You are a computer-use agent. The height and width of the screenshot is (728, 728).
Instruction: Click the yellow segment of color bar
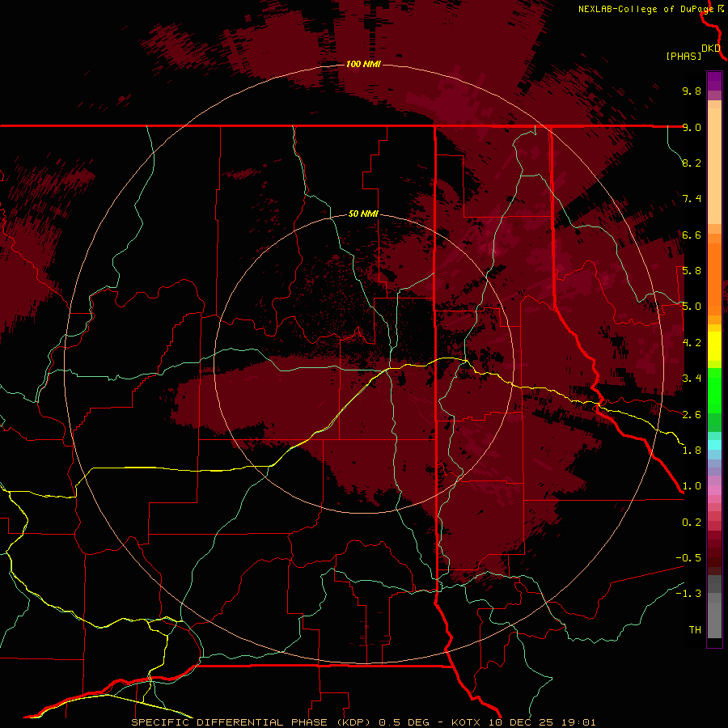point(714,346)
